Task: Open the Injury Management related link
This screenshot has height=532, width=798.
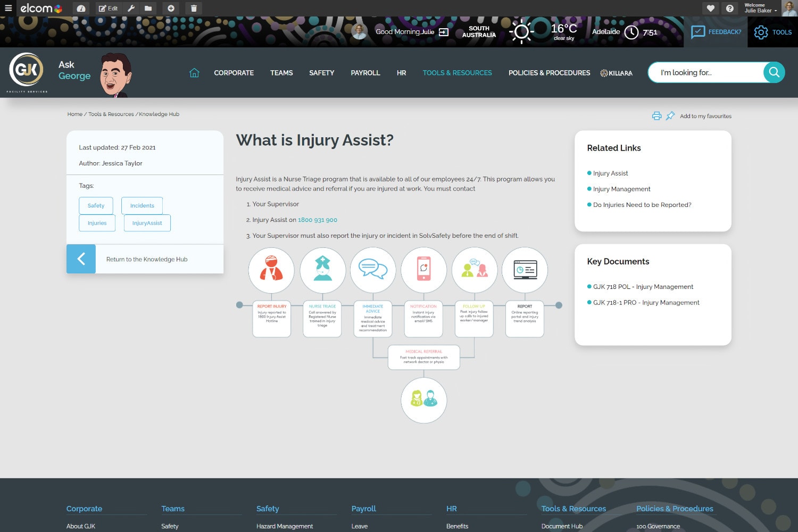Action: click(622, 189)
